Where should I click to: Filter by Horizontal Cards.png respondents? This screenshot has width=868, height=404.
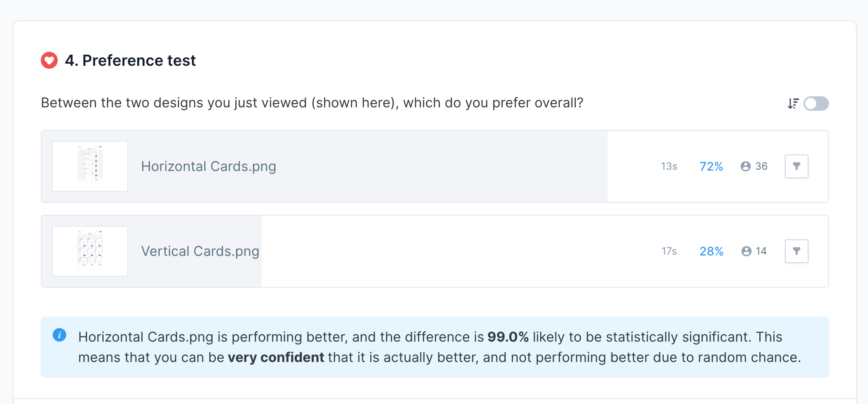[796, 166]
